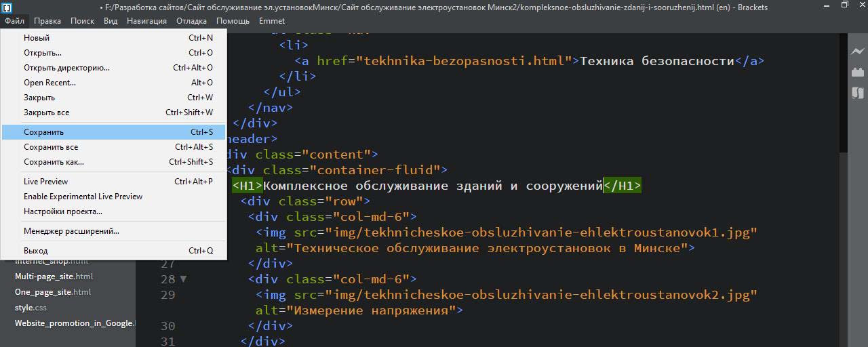
Task: Open Extension Manager via the brick icon
Action: 857,72
